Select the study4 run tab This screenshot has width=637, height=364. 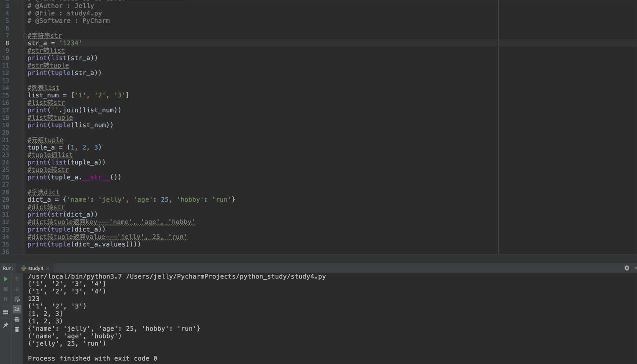(x=35, y=268)
